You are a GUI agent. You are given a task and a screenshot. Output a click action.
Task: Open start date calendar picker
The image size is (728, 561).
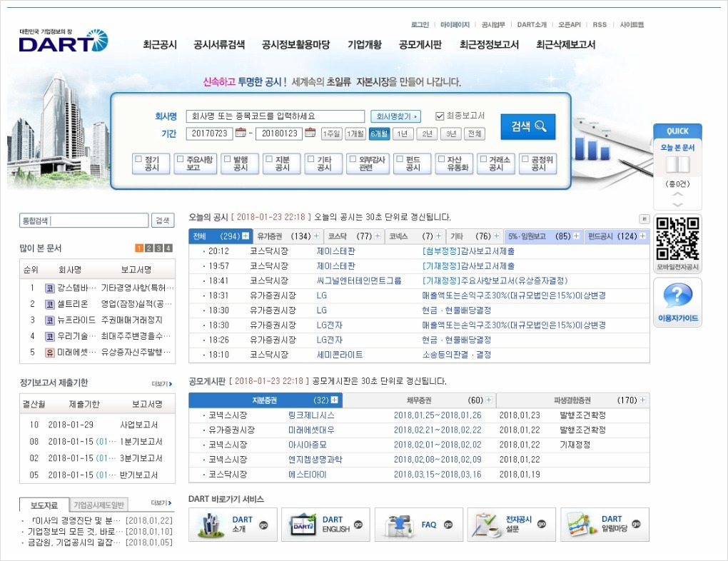(241, 133)
